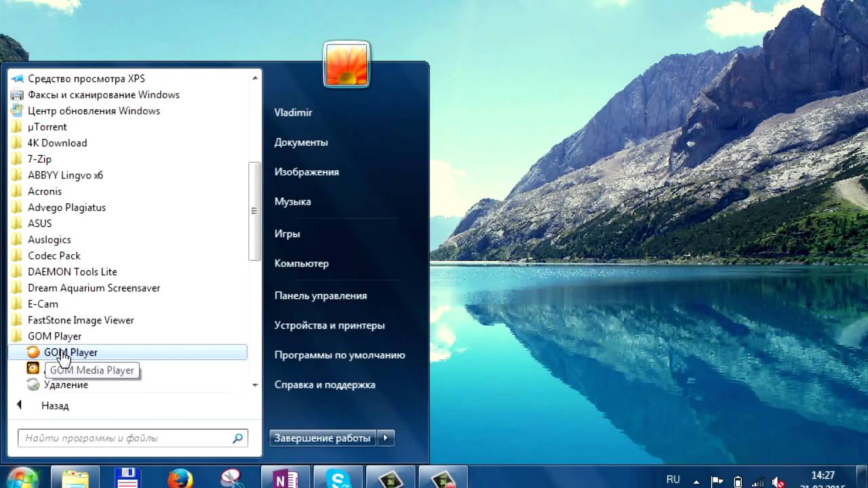
Task: Open shutdown options arrow beside Завершение работы
Action: click(x=385, y=438)
